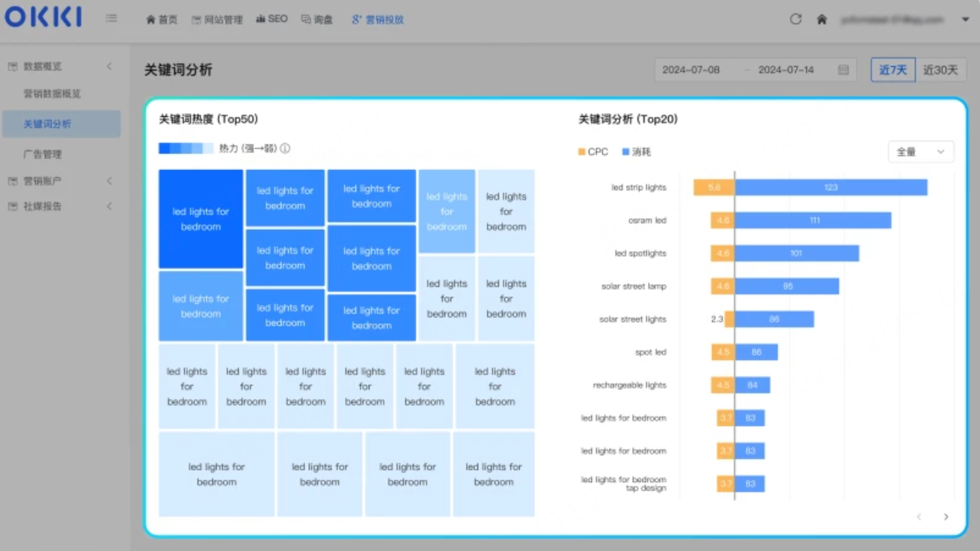Go to next page of keyword chart
The image size is (980, 551).
pos(946,517)
